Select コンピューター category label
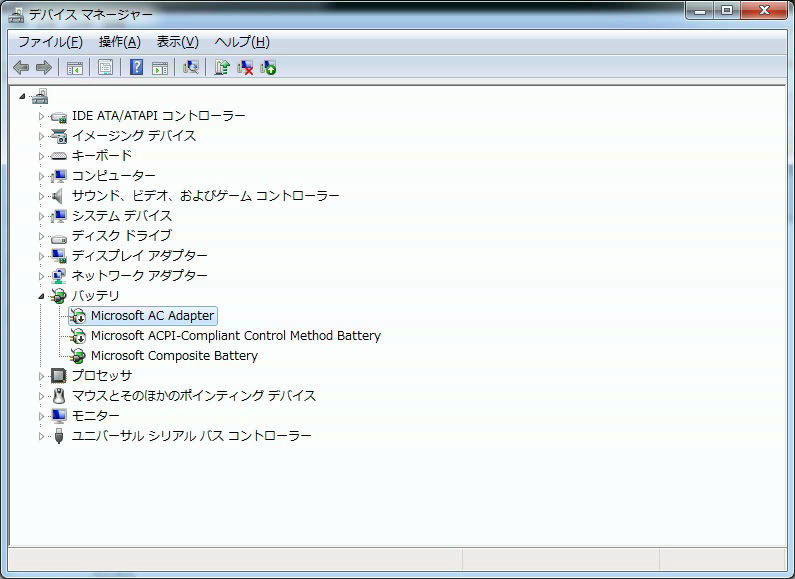Viewport: 795px width, 579px height. tap(114, 176)
